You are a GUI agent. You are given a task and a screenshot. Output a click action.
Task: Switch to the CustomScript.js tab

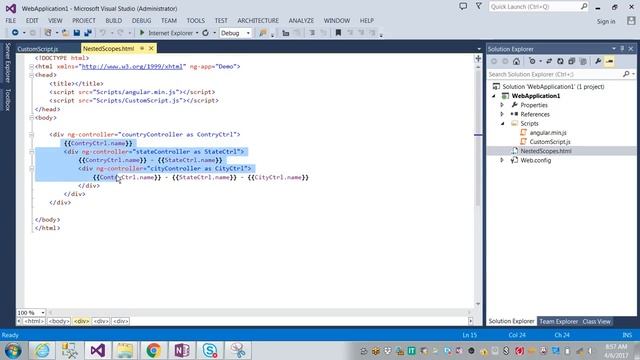click(38, 49)
